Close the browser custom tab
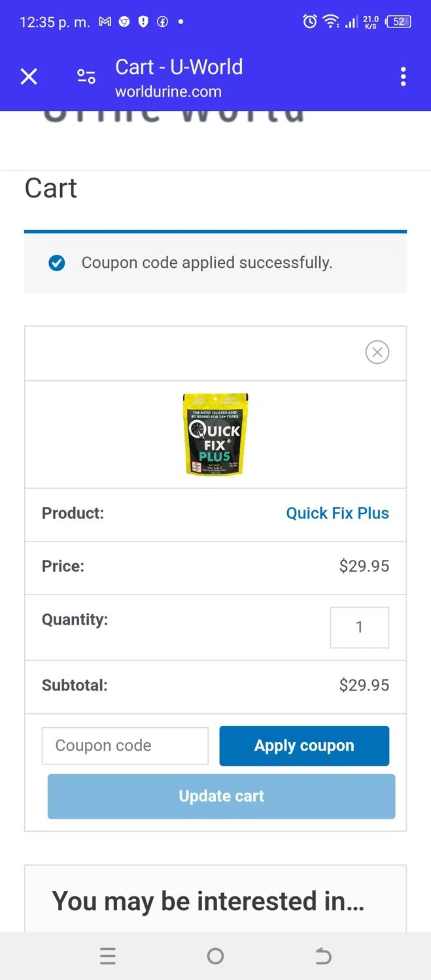431x980 pixels. pyautogui.click(x=29, y=77)
